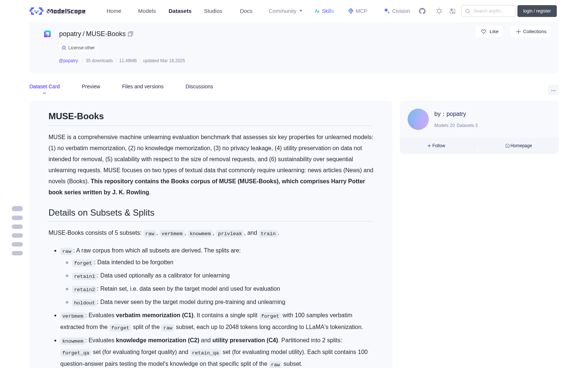
Task: Open the Civision link in navigation
Action: pyautogui.click(x=397, y=11)
